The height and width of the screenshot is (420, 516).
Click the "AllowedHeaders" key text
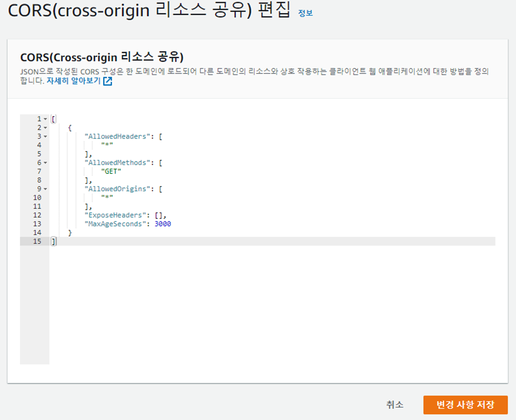tap(117, 137)
